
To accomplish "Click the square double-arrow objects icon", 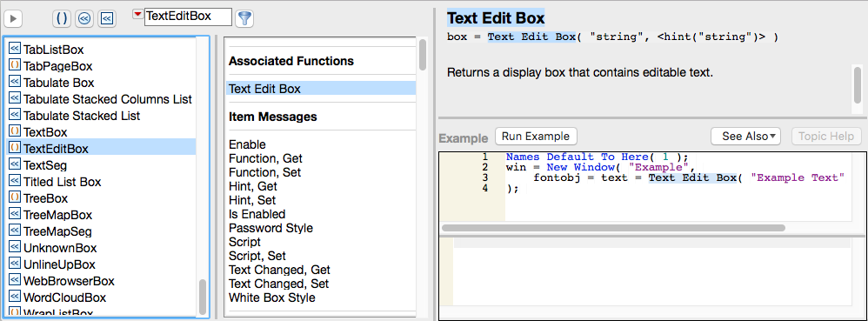I will point(107,19).
